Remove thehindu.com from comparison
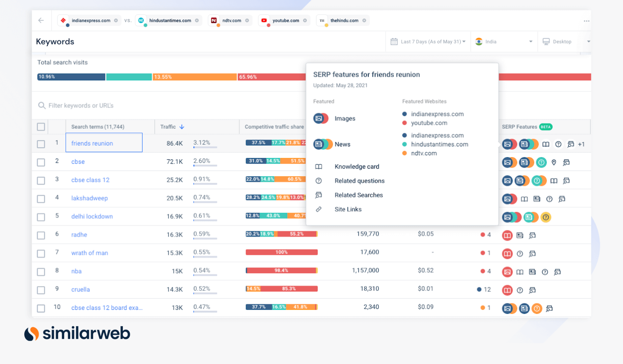623x364 pixels. point(364,21)
